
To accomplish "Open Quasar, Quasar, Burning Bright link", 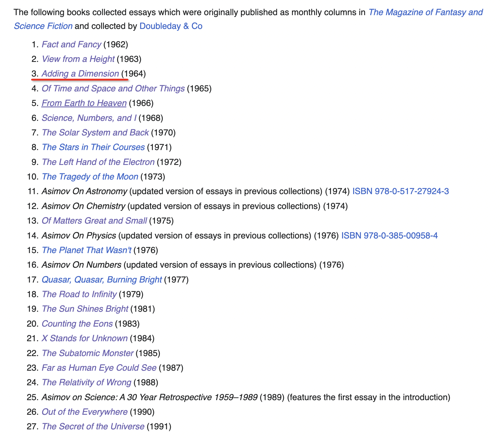I will coord(102,280).
